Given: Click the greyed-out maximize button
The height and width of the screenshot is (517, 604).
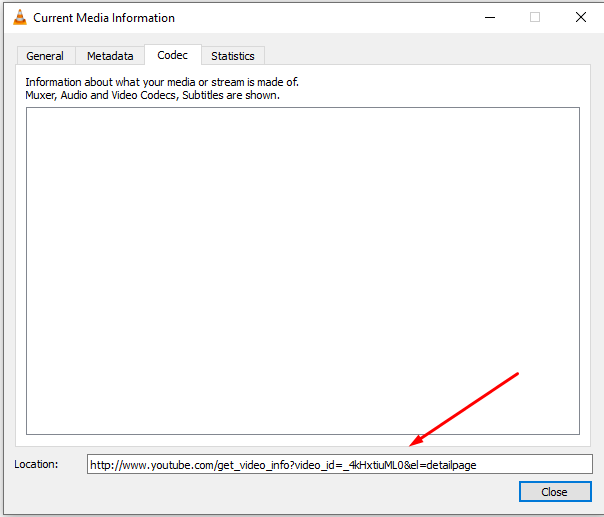Looking at the screenshot, I should pyautogui.click(x=535, y=17).
